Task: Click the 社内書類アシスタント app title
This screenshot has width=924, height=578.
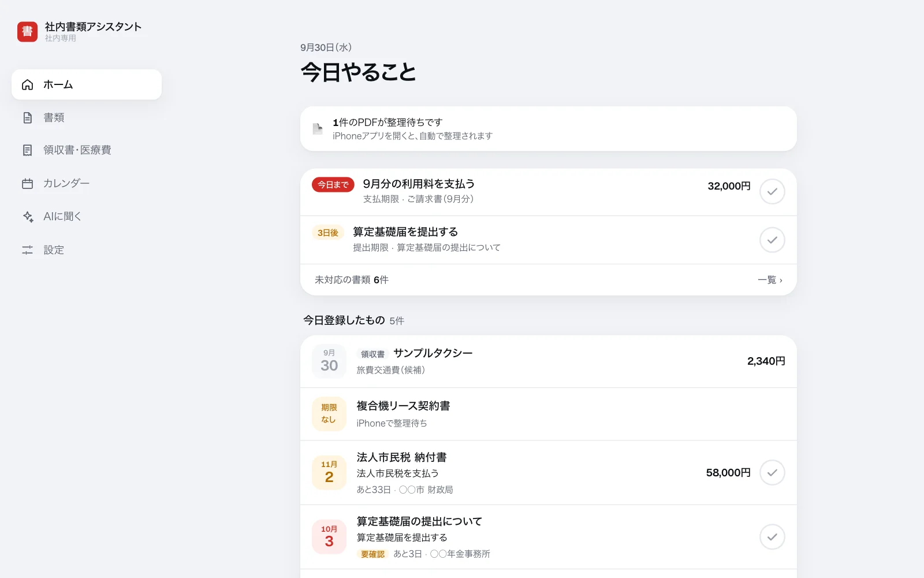Action: click(x=93, y=27)
